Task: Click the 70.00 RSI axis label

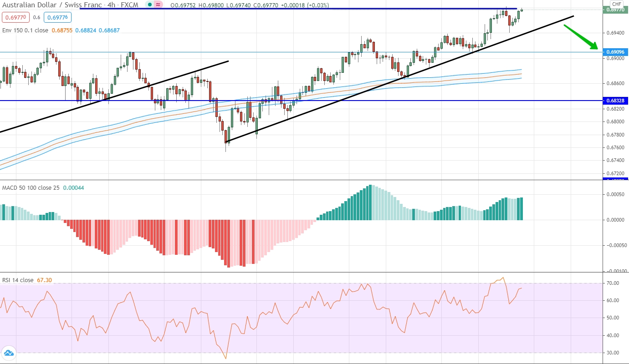Action: (613, 283)
